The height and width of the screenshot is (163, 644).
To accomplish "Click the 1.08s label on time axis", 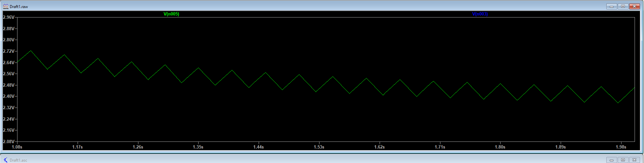I will pyautogui.click(x=17, y=147).
